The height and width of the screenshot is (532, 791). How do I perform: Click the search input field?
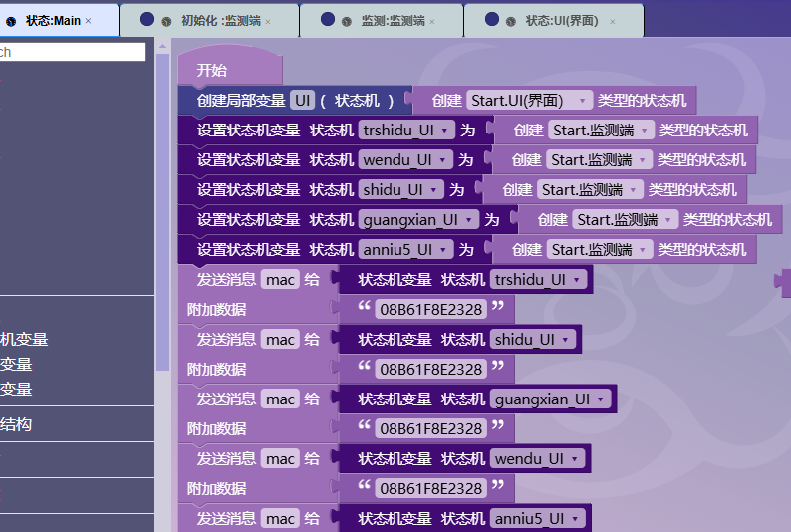73,52
